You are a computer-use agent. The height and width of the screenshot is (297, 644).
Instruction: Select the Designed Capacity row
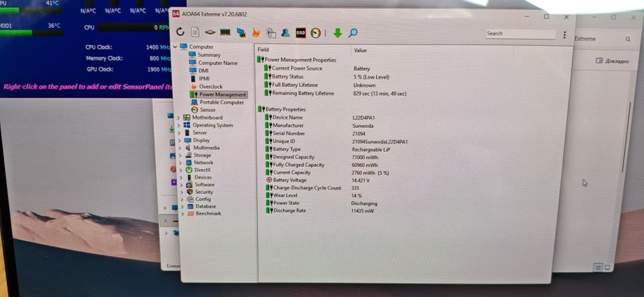point(322,157)
